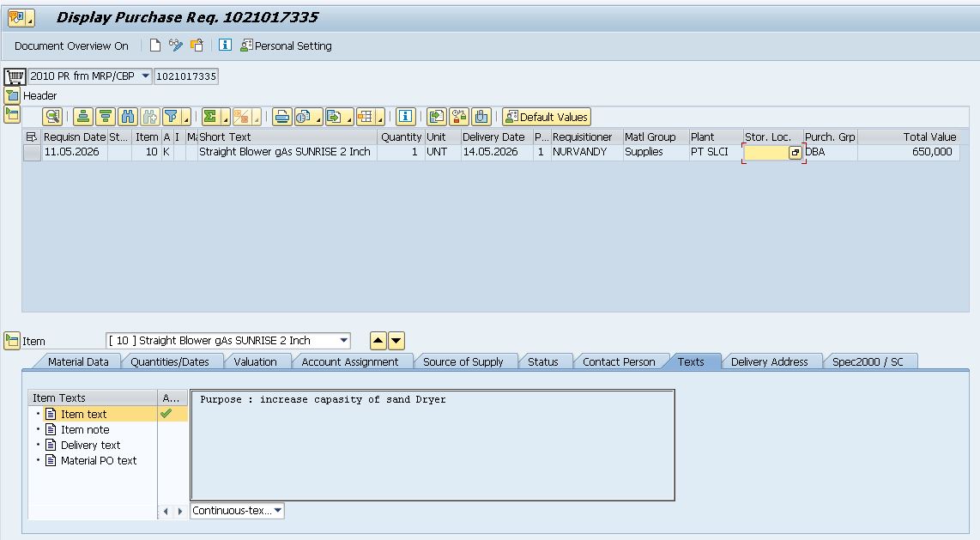Open the Other Purchase Requisition icon
The height and width of the screenshot is (540, 980).
[x=197, y=45]
